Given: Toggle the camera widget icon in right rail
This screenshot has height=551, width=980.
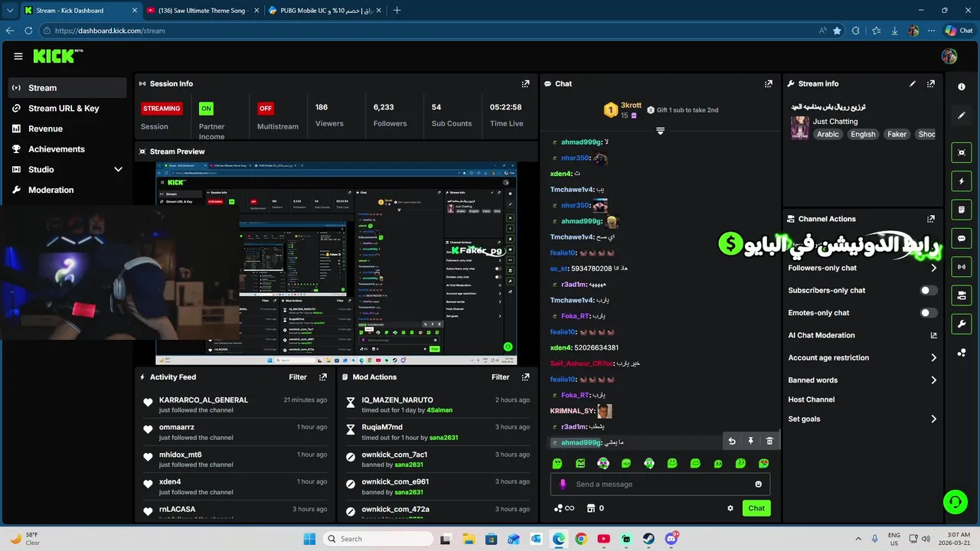Looking at the screenshot, I should [x=962, y=295].
